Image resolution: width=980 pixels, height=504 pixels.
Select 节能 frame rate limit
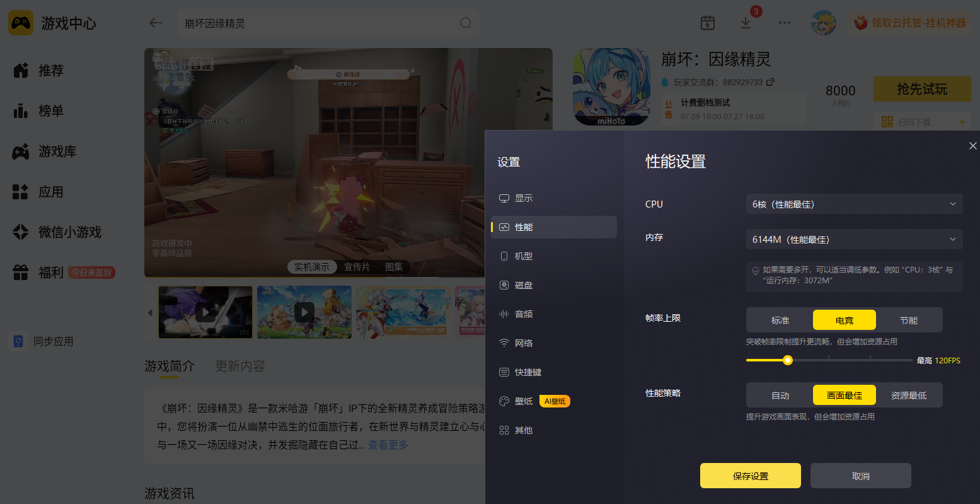[x=909, y=320]
